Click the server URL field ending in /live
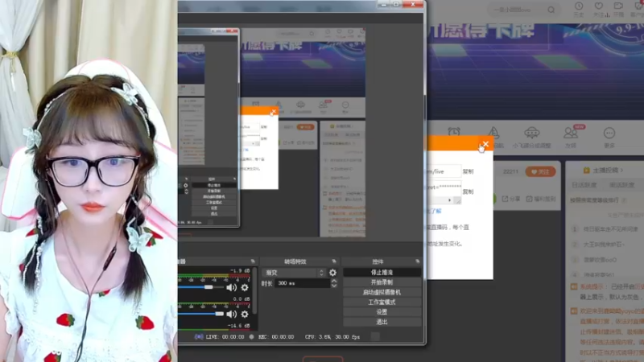 pyautogui.click(x=444, y=171)
